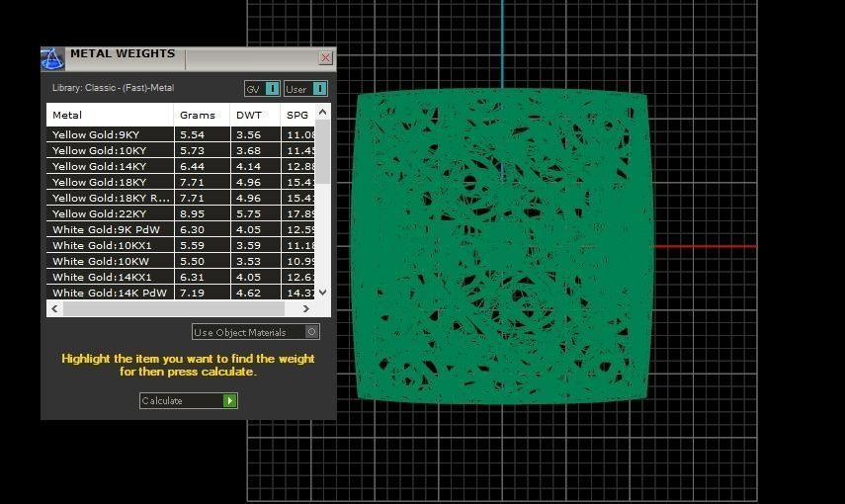Click the list scroll down arrow

tap(323, 293)
